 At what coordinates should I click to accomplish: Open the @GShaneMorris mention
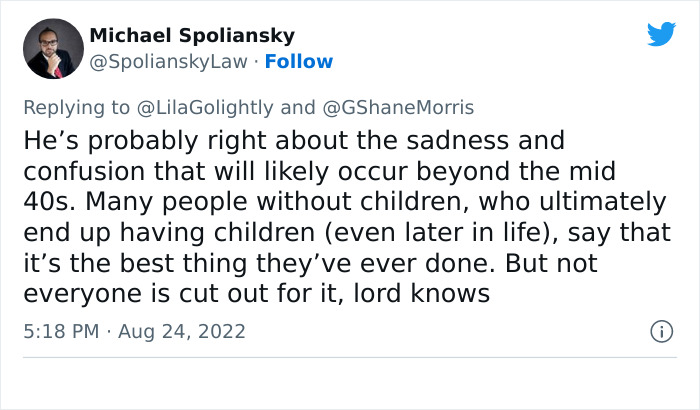[400, 108]
